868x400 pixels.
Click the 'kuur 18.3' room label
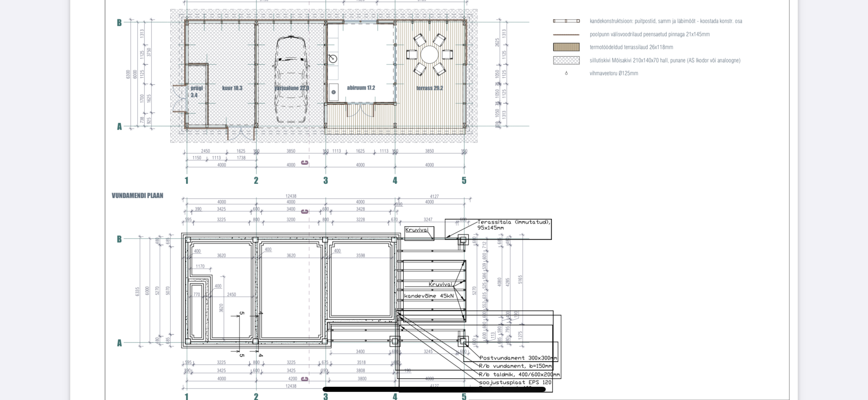232,88
